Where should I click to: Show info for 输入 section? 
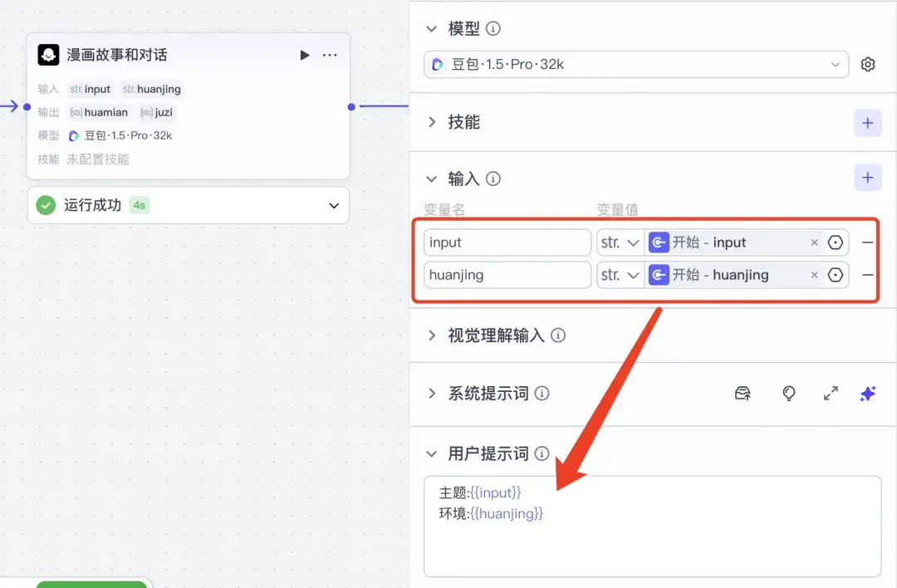493,179
